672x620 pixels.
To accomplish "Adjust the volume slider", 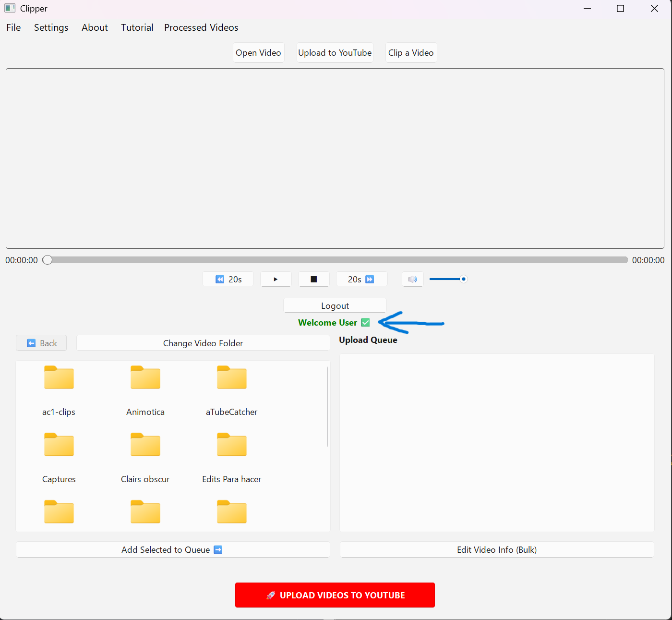I will 448,279.
